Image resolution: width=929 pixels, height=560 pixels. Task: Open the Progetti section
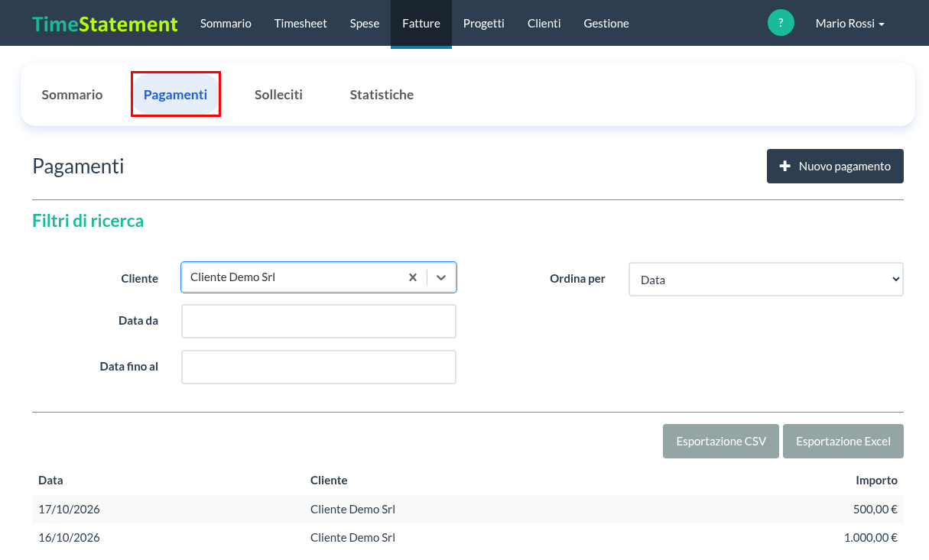pyautogui.click(x=484, y=23)
